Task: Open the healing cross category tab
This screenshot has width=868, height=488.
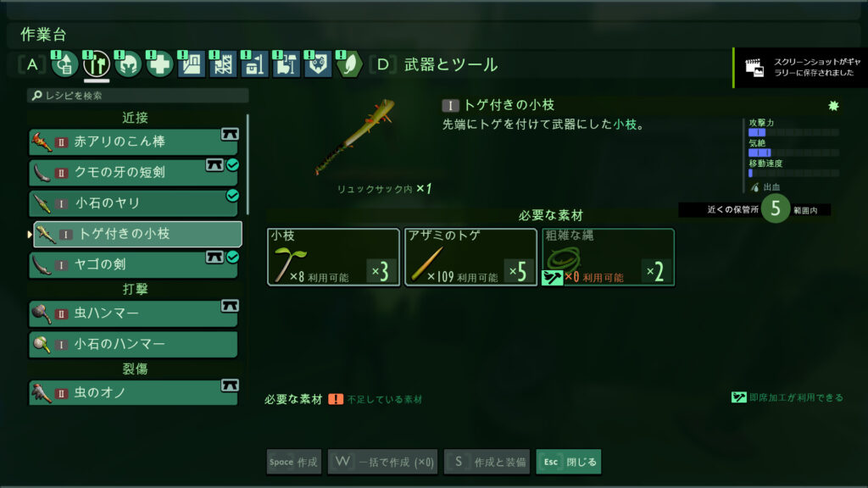Action: 159,64
